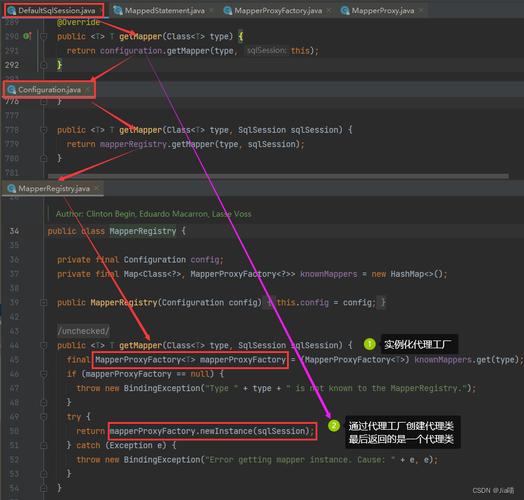Click the fold end marker on line 53

(43, 474)
